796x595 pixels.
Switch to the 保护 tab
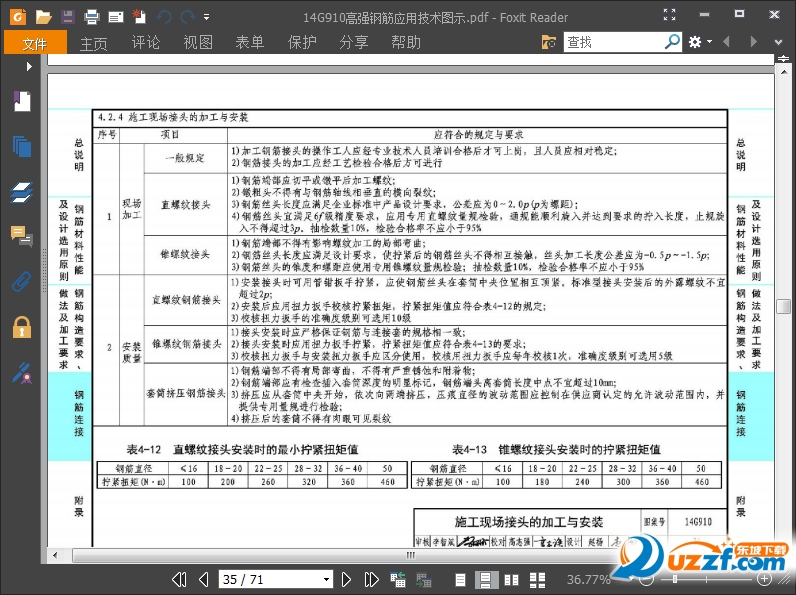click(x=302, y=42)
